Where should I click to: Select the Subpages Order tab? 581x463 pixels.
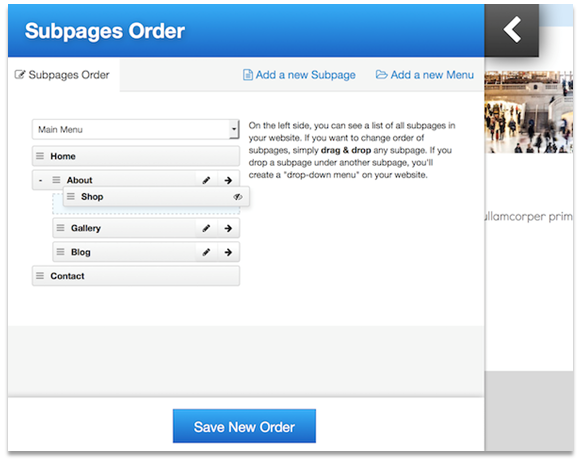[62, 75]
